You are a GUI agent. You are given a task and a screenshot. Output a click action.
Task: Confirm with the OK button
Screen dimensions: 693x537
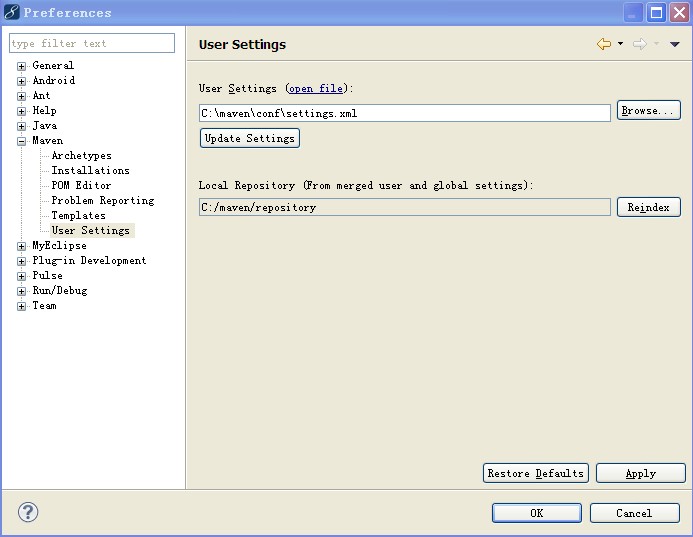[537, 513]
